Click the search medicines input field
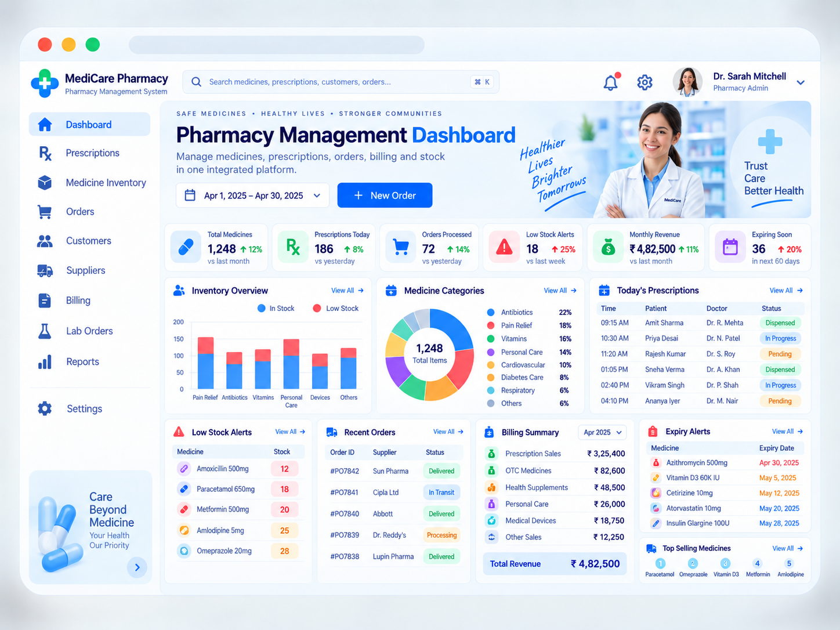The image size is (840, 630). (x=341, y=82)
